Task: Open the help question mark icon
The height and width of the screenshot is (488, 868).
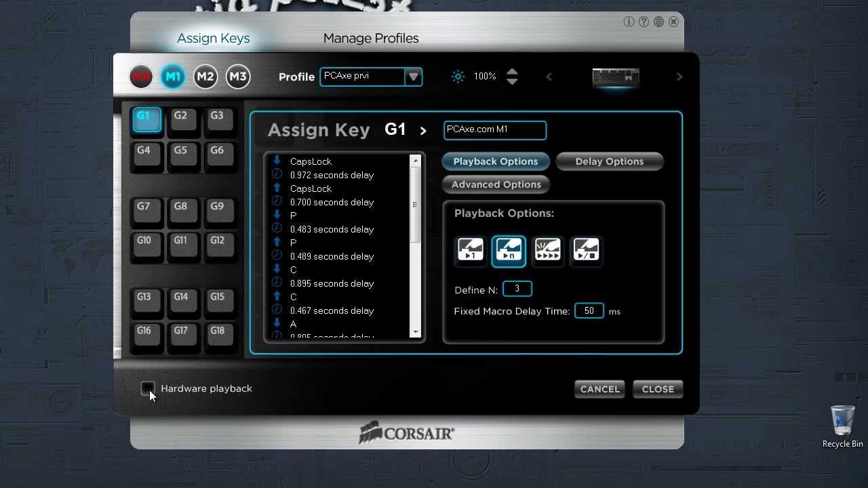Action: pyautogui.click(x=644, y=22)
